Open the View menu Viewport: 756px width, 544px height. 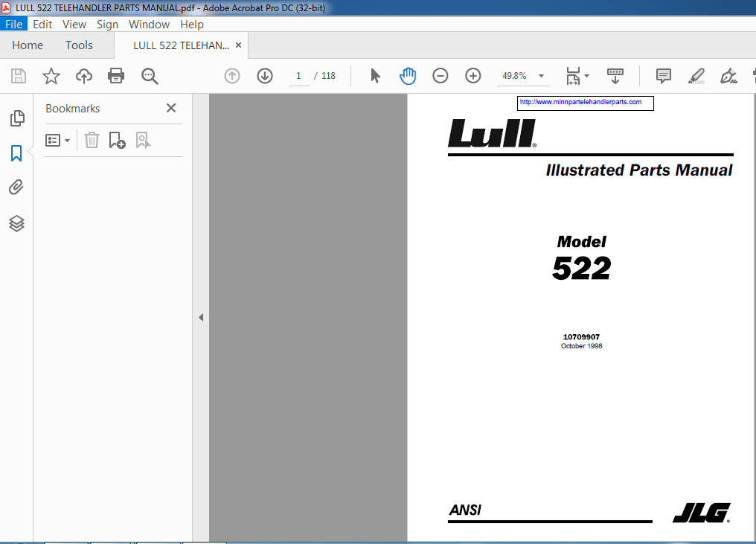[74, 24]
